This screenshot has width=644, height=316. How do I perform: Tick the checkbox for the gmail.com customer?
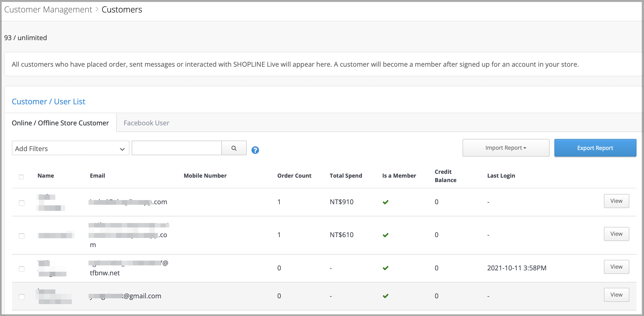point(22,297)
